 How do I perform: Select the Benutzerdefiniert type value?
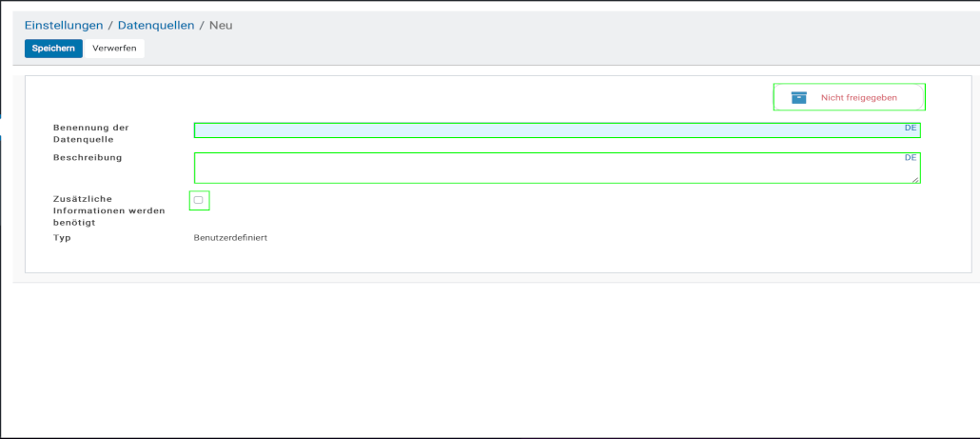tap(230, 238)
